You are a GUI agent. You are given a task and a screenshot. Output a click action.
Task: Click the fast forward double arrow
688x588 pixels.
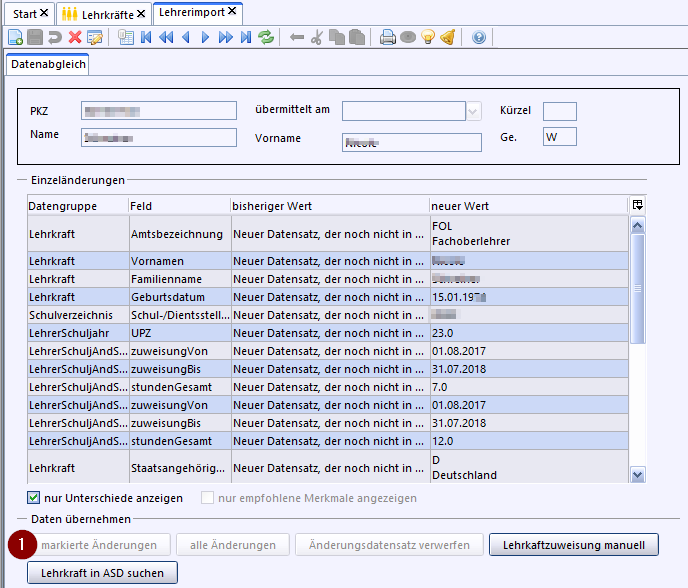pyautogui.click(x=226, y=37)
